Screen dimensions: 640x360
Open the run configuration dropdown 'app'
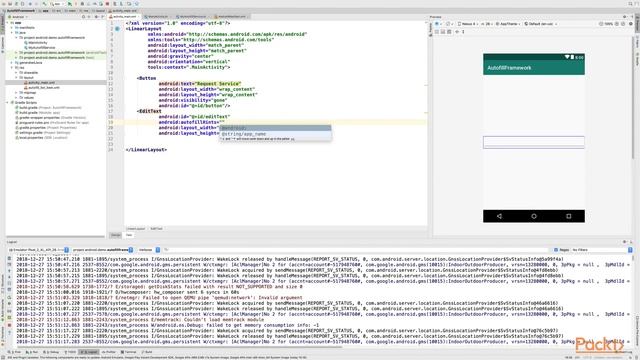[57, 4]
